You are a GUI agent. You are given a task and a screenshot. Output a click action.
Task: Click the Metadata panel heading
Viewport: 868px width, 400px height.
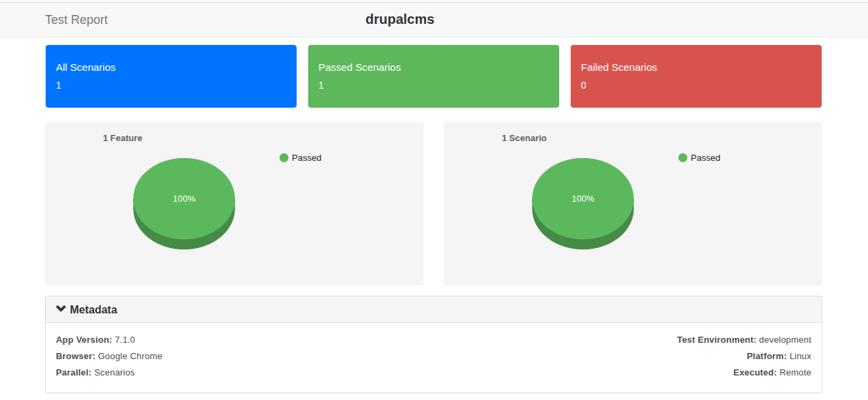(434, 309)
